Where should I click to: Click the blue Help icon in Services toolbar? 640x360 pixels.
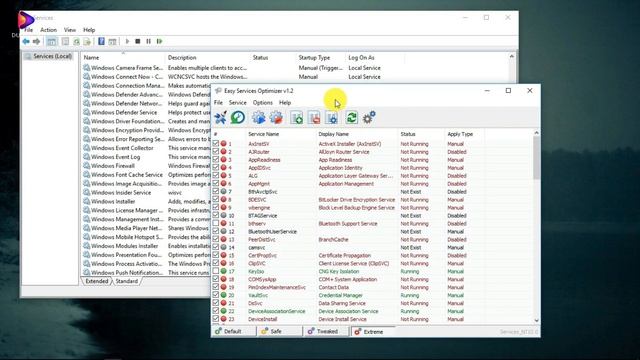102,41
